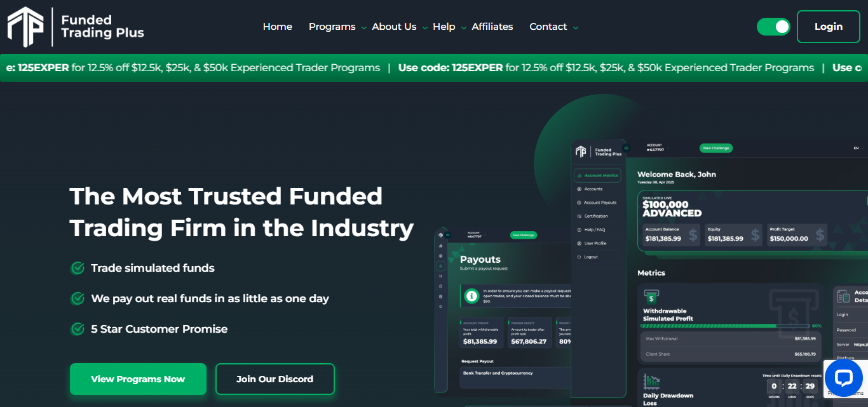
Task: Click Client Share row
Action: tap(730, 354)
